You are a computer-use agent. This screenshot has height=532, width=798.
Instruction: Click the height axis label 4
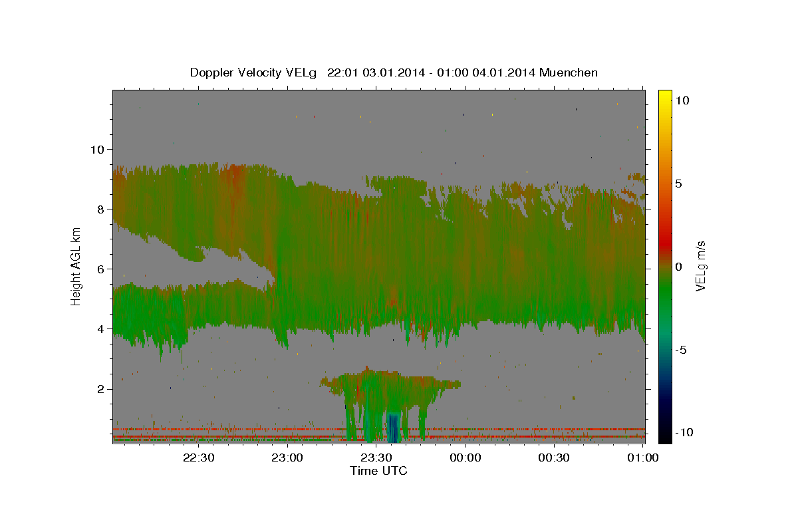coord(101,329)
